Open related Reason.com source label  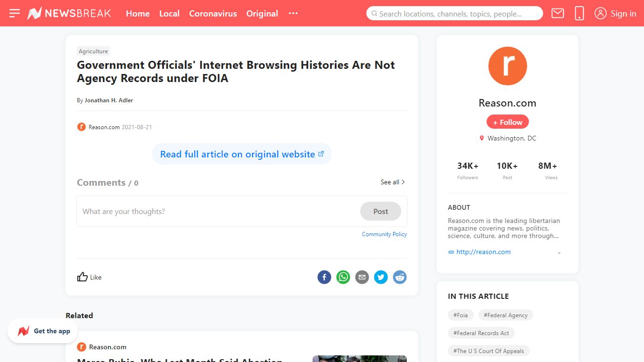coord(107,347)
